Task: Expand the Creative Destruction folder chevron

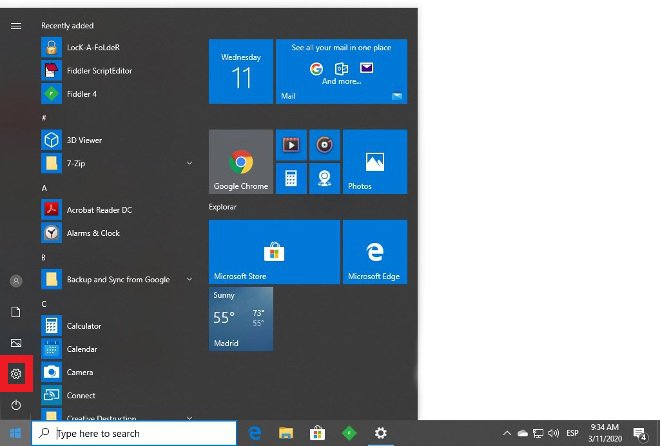Action: click(x=189, y=418)
